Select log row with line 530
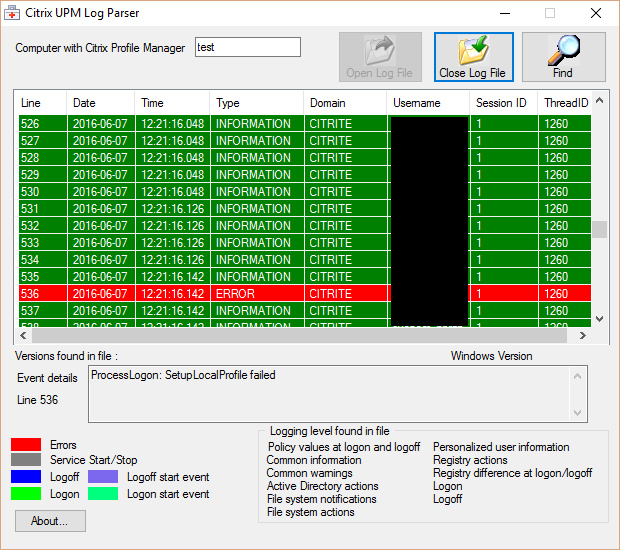 tap(305, 191)
